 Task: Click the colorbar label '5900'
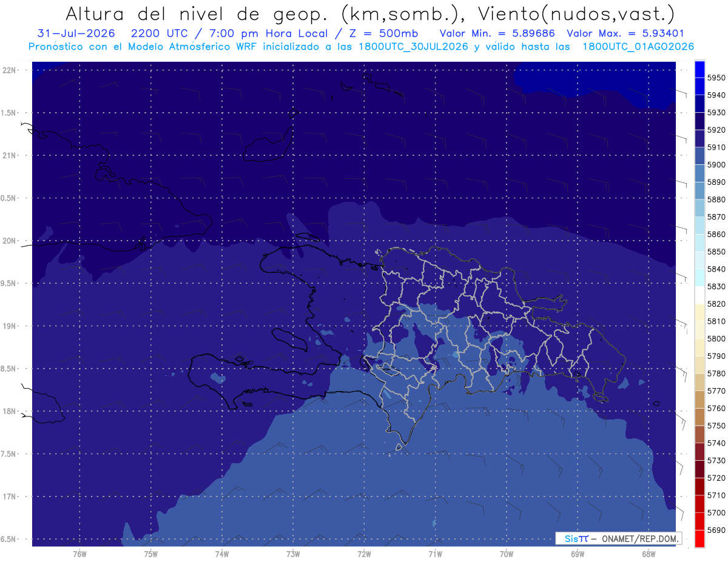tap(716, 164)
